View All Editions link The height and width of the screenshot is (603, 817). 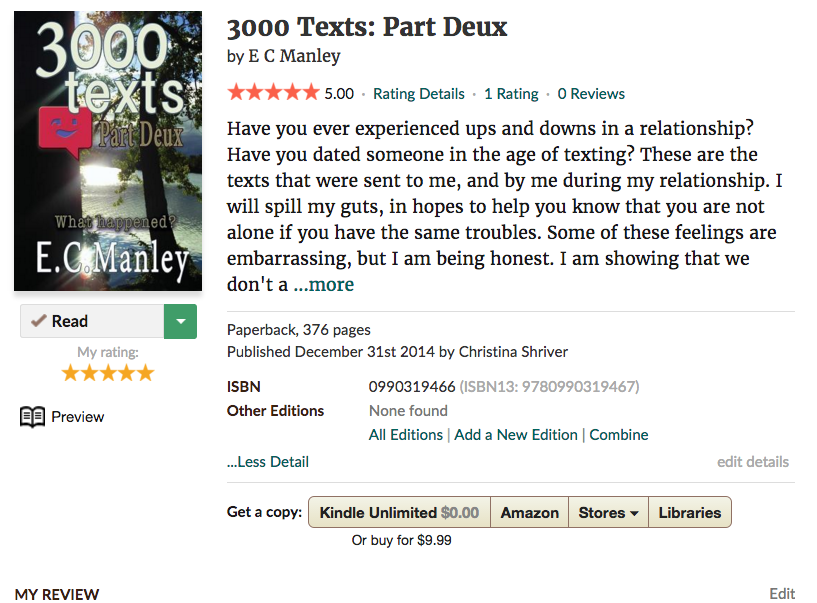point(405,435)
